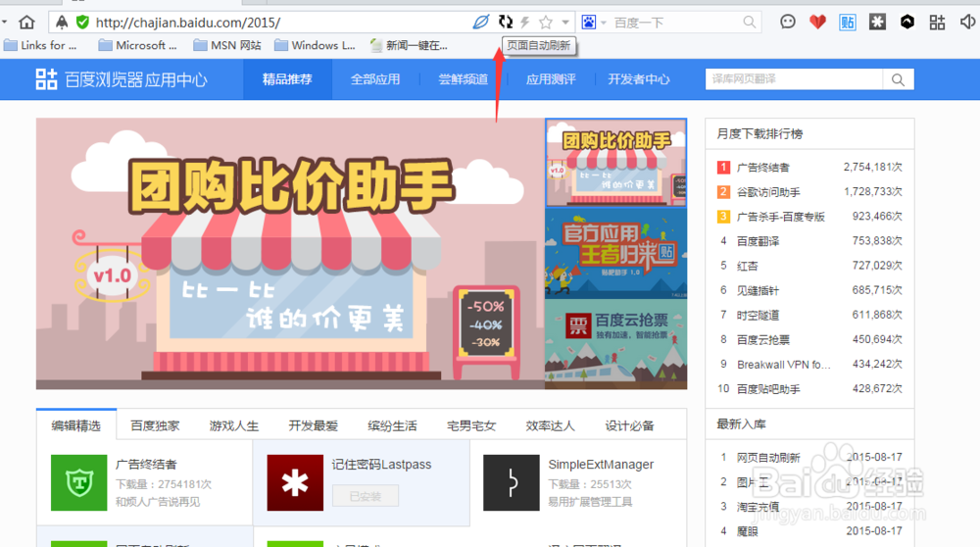
Task: Select the 尝鲜频道 nav tab
Action: tap(464, 79)
